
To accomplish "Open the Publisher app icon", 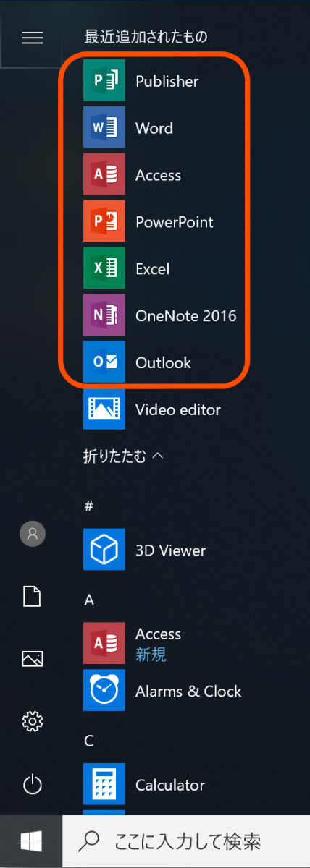I will tap(104, 80).
